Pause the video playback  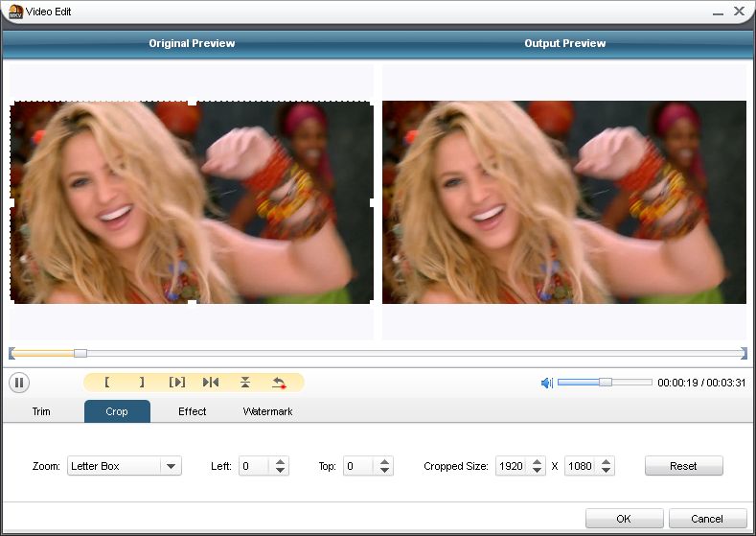coord(19,383)
